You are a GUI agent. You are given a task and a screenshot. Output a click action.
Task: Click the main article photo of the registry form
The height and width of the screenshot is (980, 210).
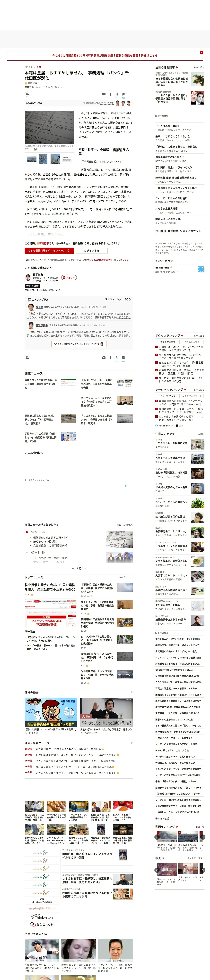49,127
